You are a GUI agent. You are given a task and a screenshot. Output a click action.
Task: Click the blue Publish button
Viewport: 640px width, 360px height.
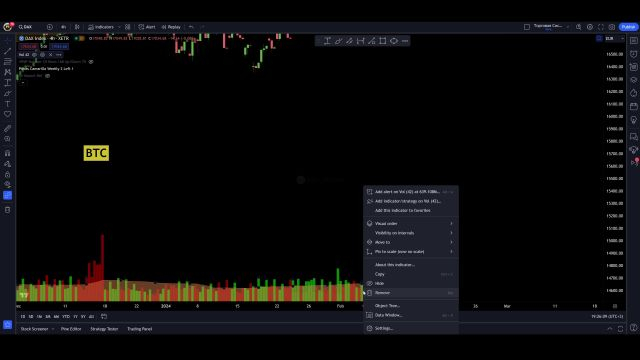628,27
